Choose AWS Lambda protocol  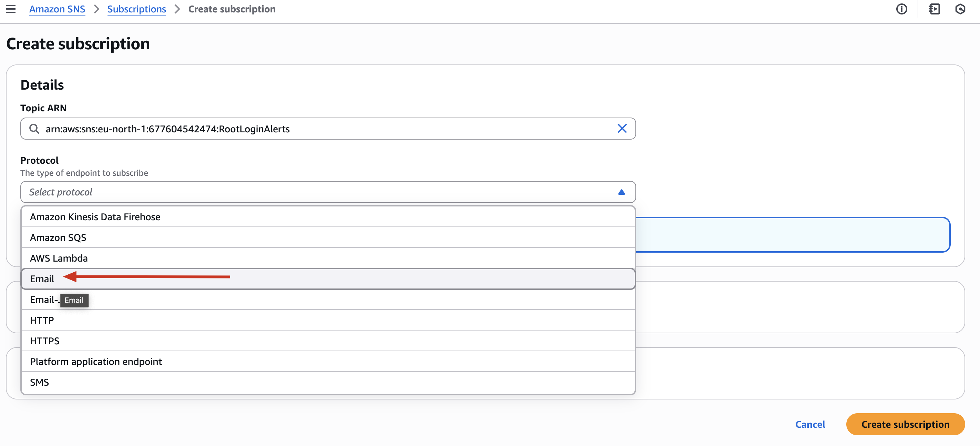coord(328,258)
